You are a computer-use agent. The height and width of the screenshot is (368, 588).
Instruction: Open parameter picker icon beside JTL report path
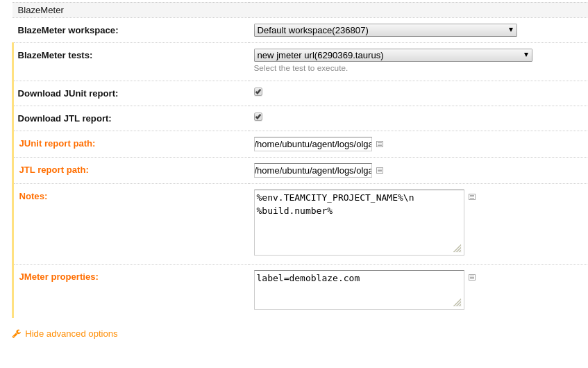coord(380,171)
